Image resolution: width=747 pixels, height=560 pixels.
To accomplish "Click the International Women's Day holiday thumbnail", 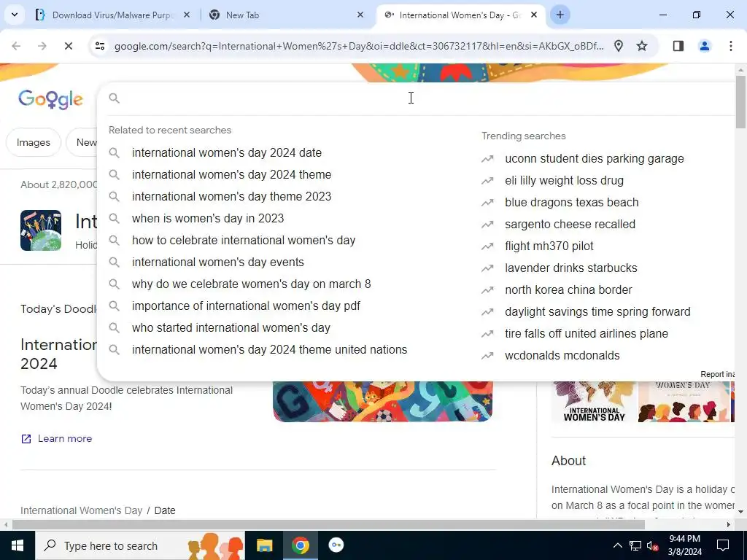I will tap(41, 230).
